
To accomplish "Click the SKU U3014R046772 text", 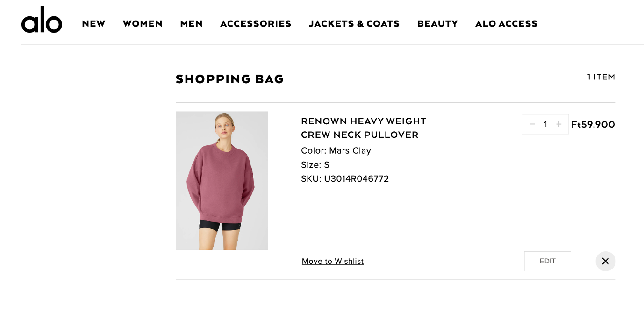I will click(x=345, y=179).
